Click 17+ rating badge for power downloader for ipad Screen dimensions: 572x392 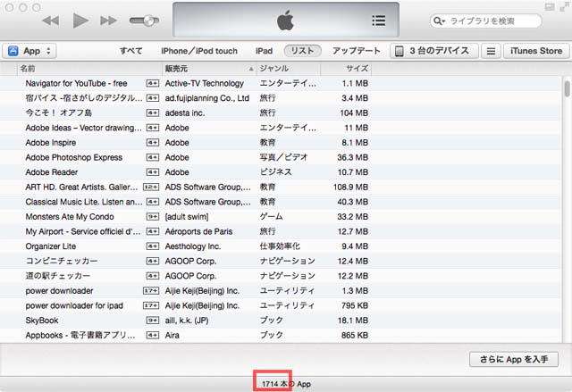pyautogui.click(x=151, y=305)
